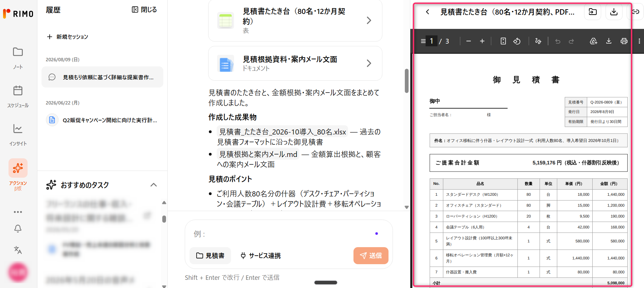Open session Q2販促キャンペーン開始に向けた実行計…
644x288 pixels.
[x=102, y=120]
